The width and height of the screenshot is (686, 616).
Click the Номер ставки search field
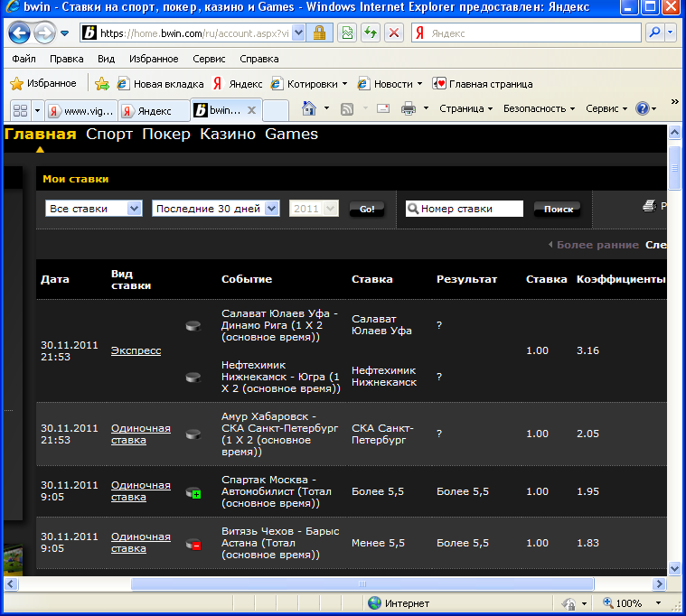tap(465, 209)
